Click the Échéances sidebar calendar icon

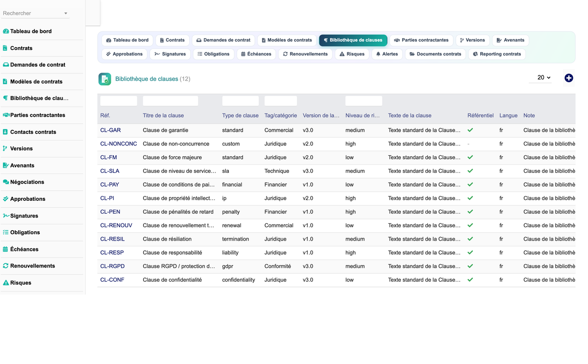pos(5,249)
